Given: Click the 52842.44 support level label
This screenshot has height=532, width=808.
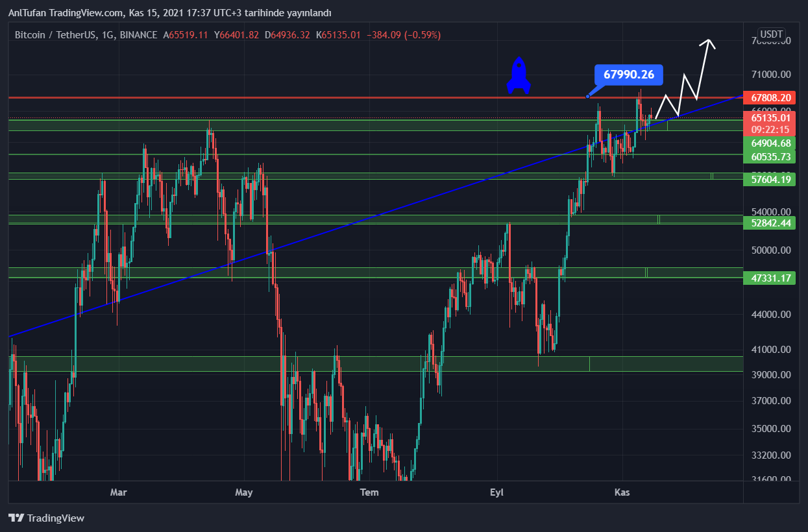Looking at the screenshot, I should click(x=770, y=223).
